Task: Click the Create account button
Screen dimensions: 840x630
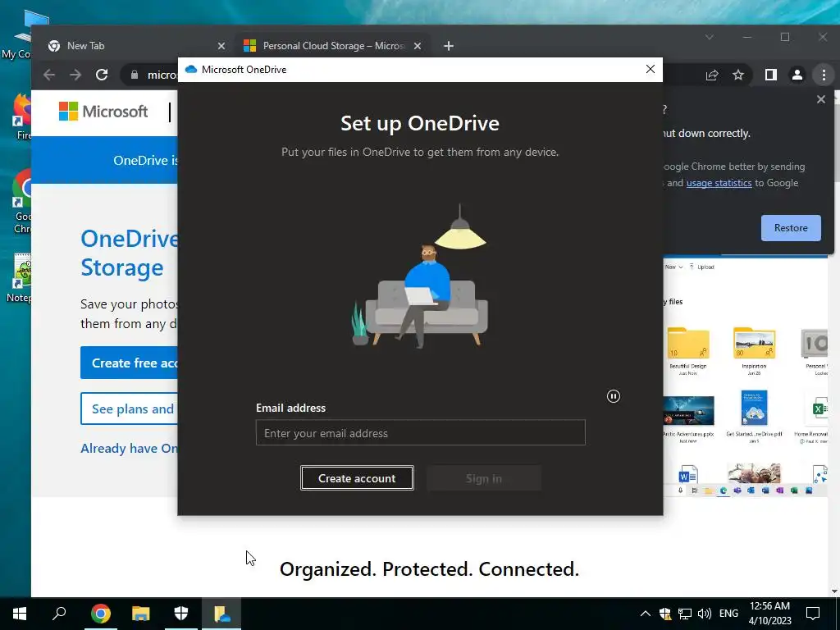Action: click(x=357, y=478)
